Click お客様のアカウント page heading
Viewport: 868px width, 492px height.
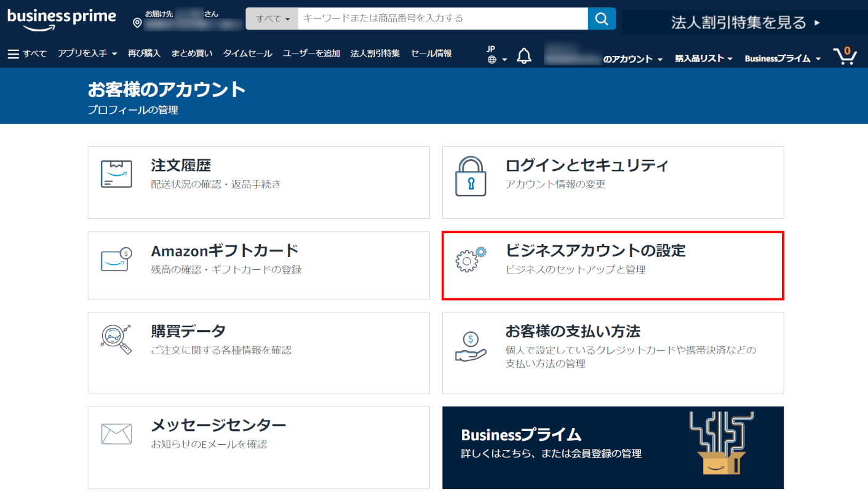167,90
